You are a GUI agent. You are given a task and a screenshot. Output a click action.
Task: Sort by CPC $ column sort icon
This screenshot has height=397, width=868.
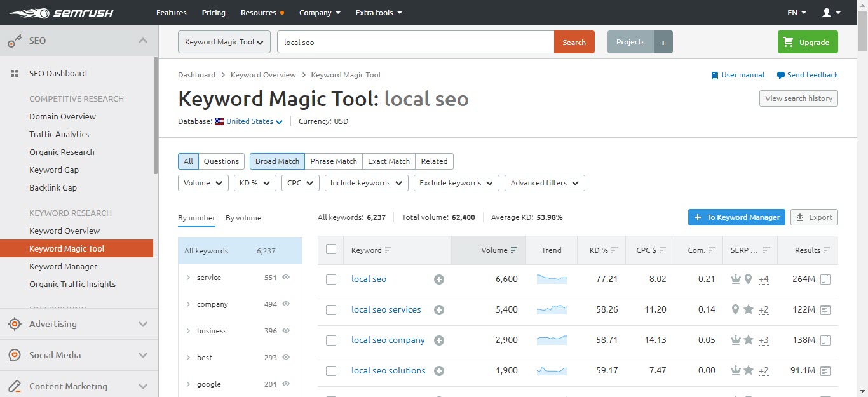(x=663, y=250)
